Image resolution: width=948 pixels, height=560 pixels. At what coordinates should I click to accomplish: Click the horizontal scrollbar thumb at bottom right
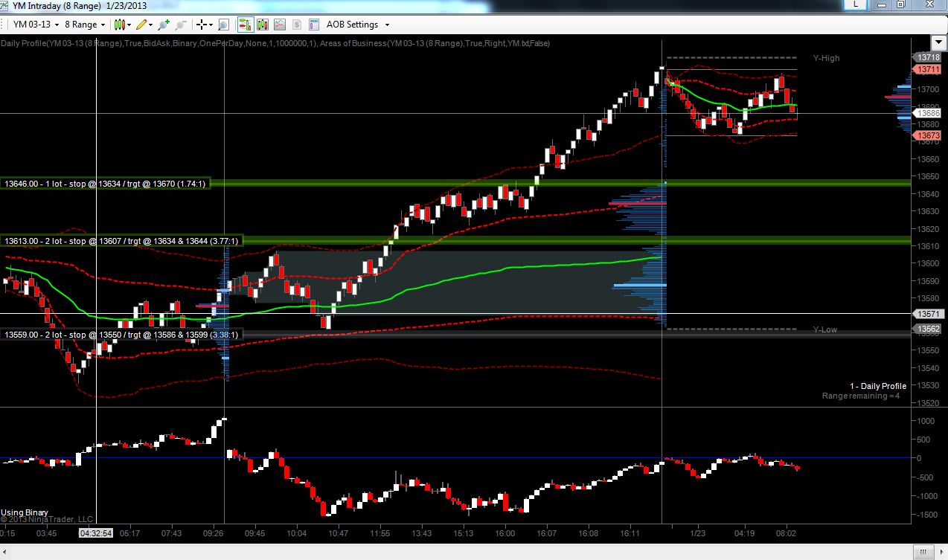pyautogui.click(x=923, y=551)
